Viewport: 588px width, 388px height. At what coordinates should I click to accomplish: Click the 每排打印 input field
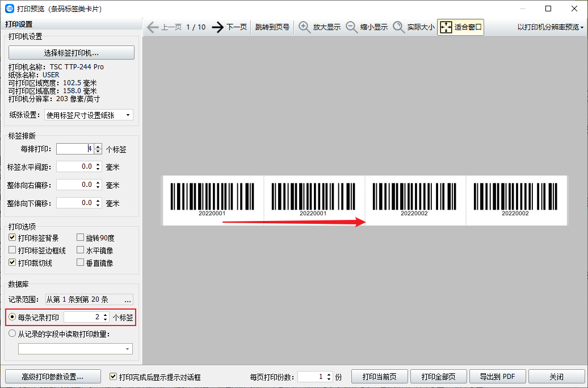[x=75, y=149]
